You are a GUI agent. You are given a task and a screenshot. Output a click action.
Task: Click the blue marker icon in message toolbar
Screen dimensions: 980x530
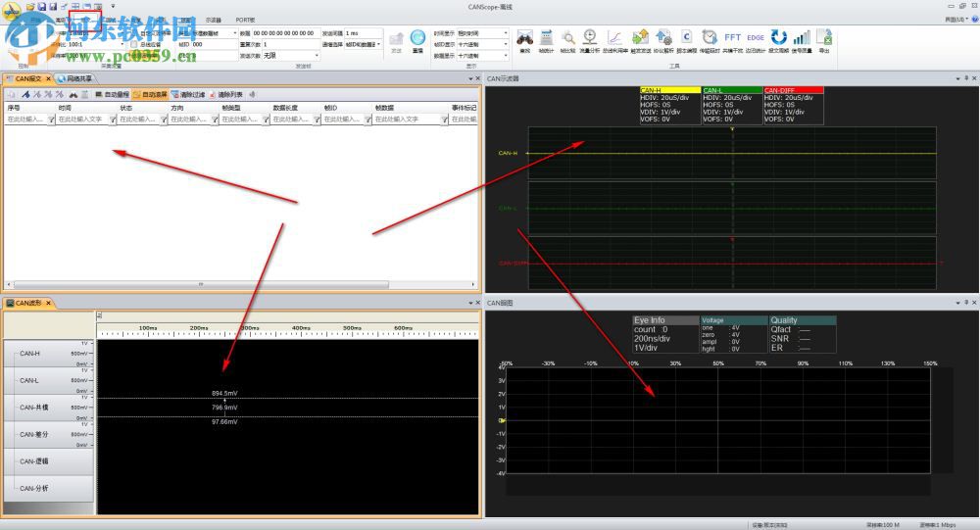pyautogui.click(x=25, y=94)
